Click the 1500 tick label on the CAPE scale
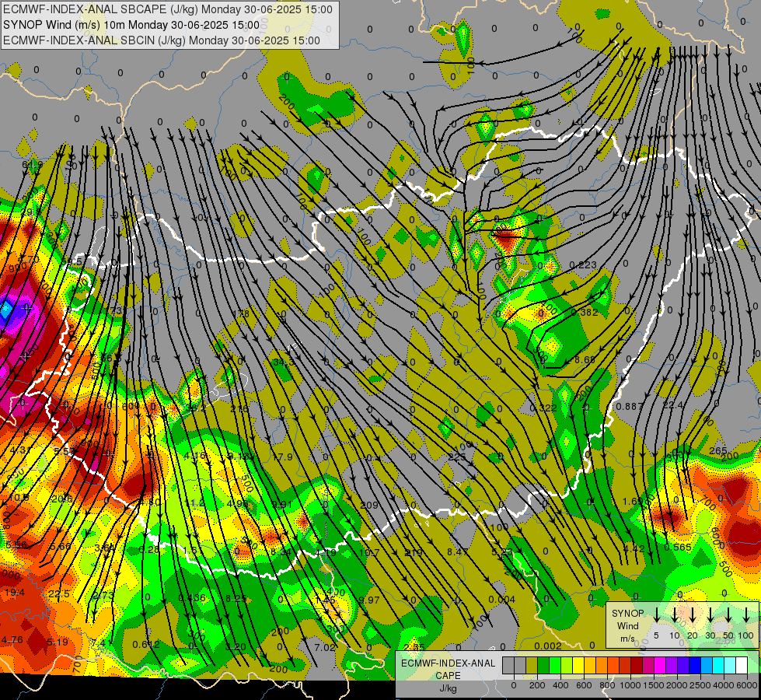Viewport: 761px width, 700px height. tap(654, 685)
